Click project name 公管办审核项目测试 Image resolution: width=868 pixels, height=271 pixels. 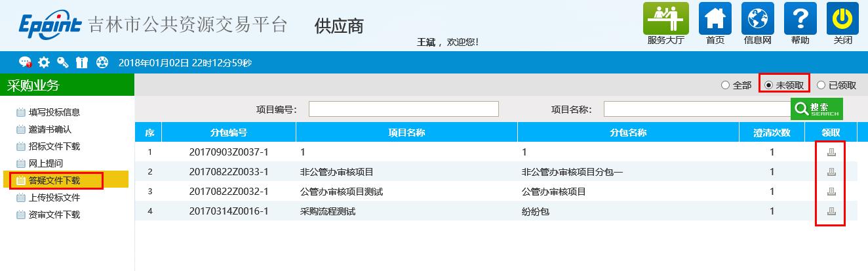pyautogui.click(x=341, y=192)
